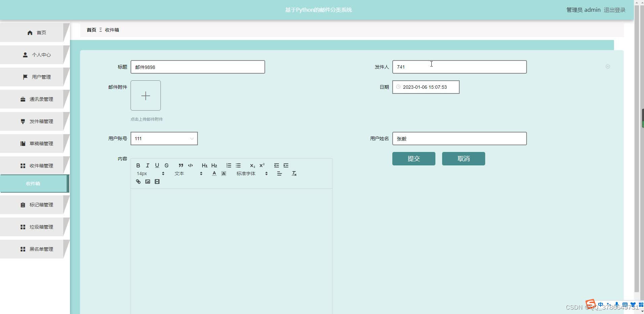644x314 pixels.
Task: Click the home icon beside 首页
Action: (30, 33)
